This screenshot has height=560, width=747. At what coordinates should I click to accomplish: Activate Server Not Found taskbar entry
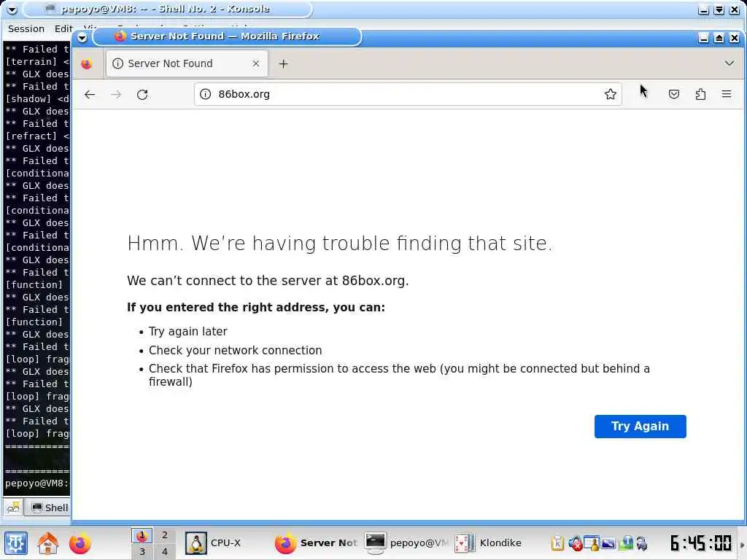point(316,543)
